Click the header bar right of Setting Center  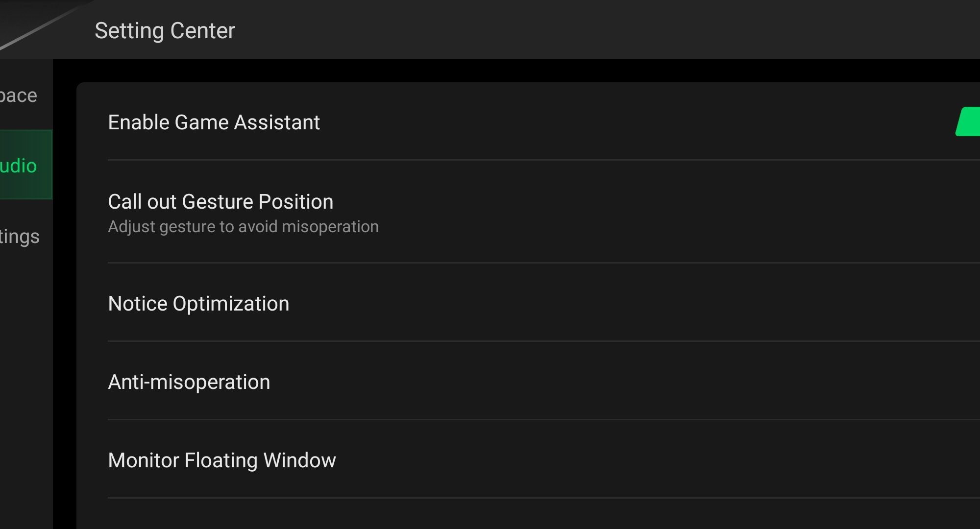click(x=588, y=29)
